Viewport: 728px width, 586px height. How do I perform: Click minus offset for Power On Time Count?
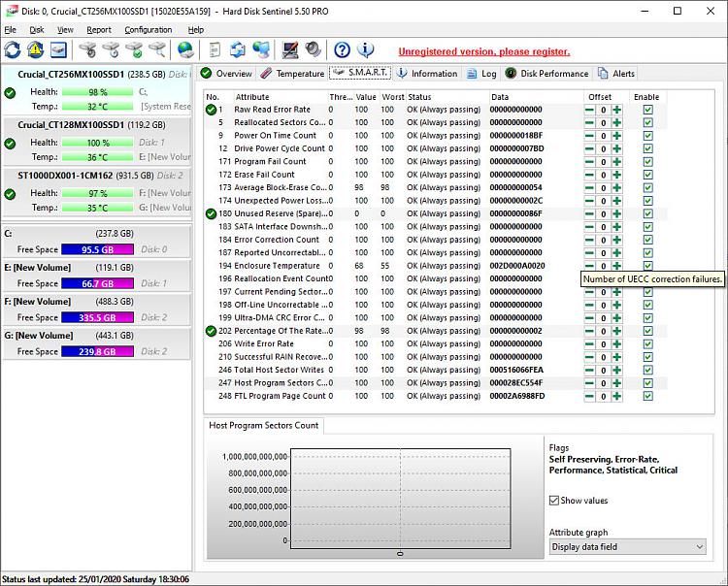tap(589, 136)
